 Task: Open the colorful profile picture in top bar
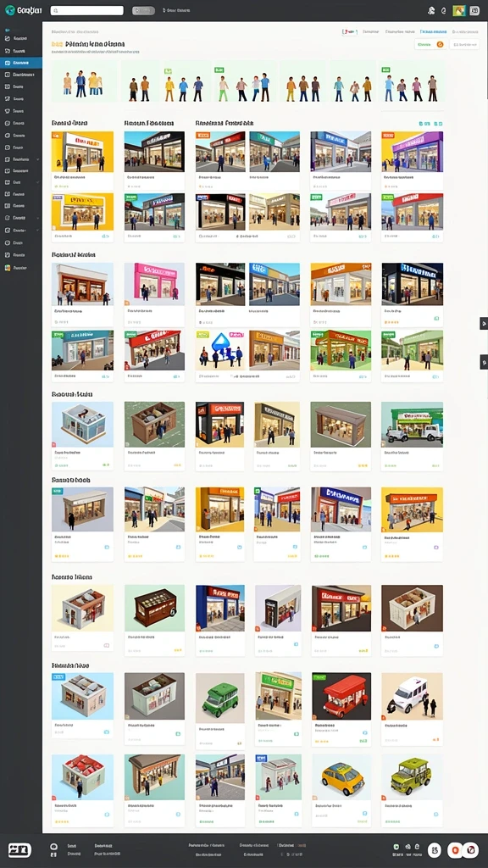(x=458, y=10)
